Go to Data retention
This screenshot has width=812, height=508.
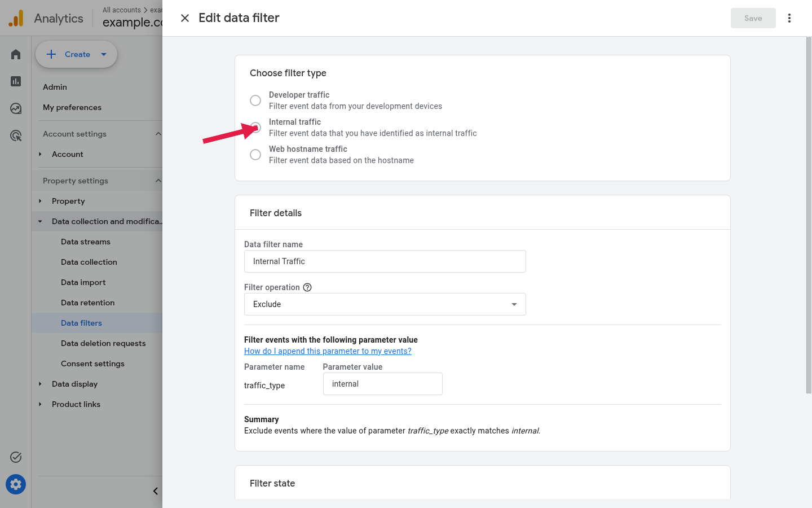click(88, 303)
